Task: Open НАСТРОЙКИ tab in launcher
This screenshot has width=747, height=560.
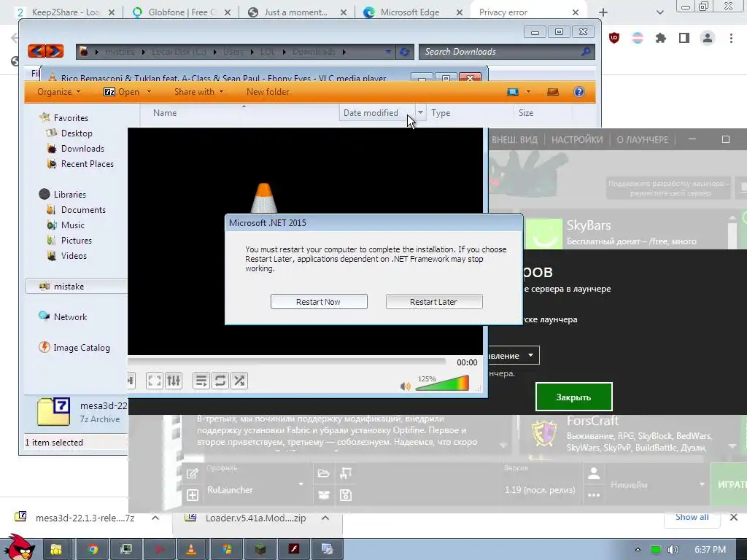Action: [x=577, y=139]
